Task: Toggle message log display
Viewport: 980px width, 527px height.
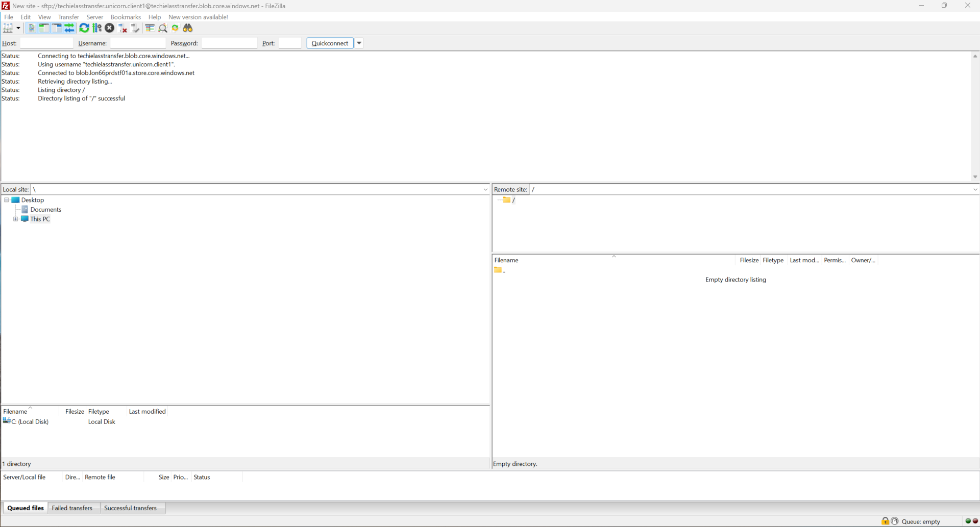Action: point(32,28)
